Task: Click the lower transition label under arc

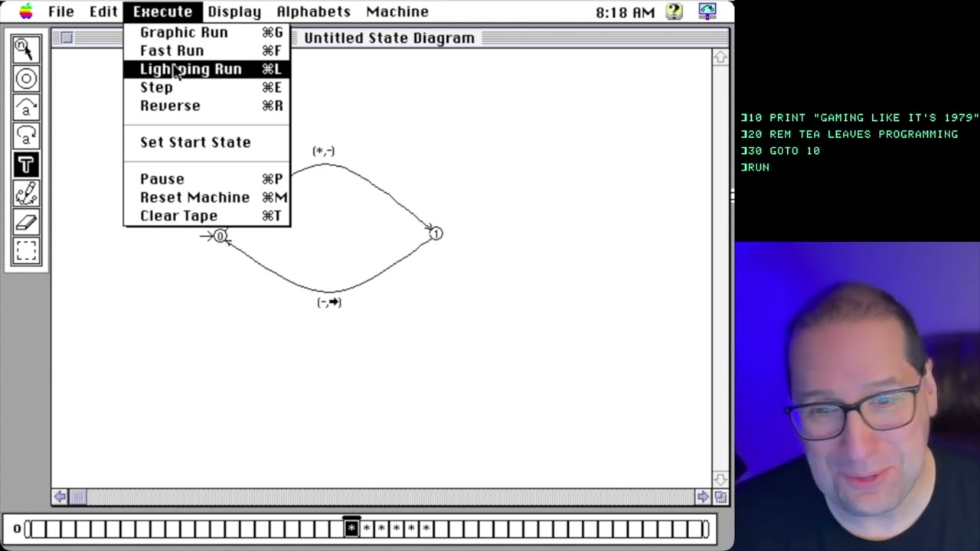Action: (x=329, y=302)
